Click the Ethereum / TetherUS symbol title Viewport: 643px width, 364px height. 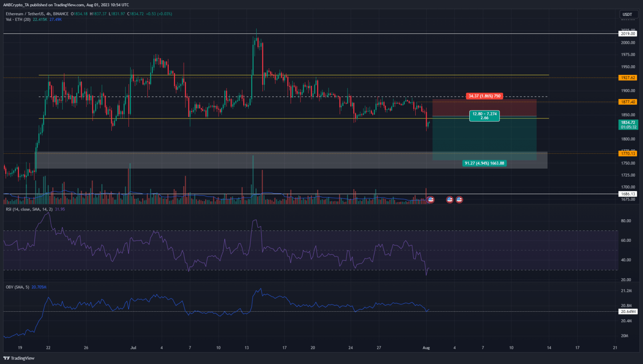pyautogui.click(x=37, y=14)
